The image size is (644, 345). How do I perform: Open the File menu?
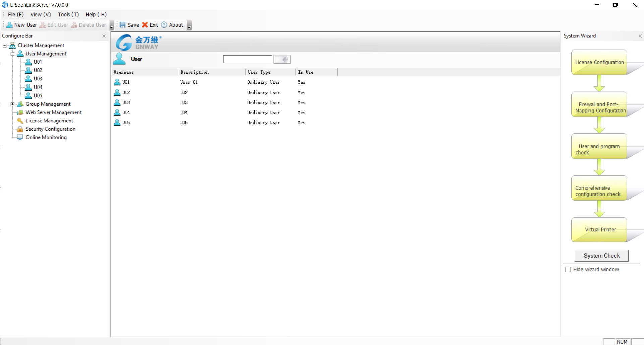[x=16, y=14]
